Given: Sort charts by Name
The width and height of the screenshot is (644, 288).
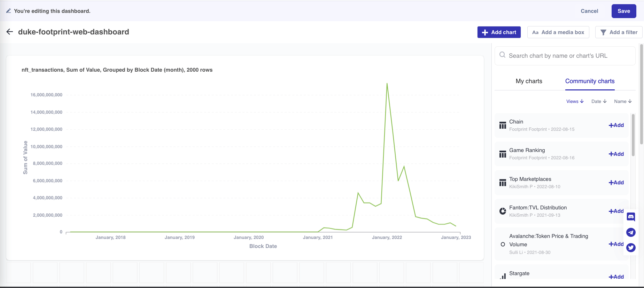Looking at the screenshot, I should click(623, 101).
